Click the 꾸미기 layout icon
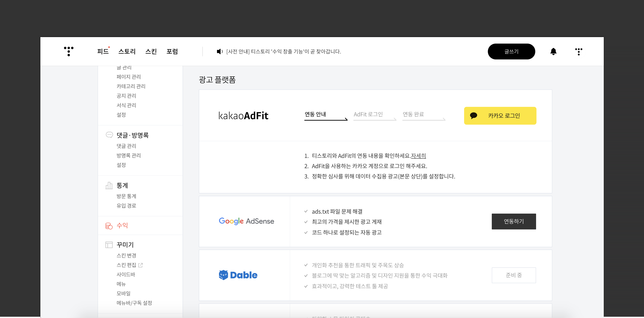 [109, 245]
